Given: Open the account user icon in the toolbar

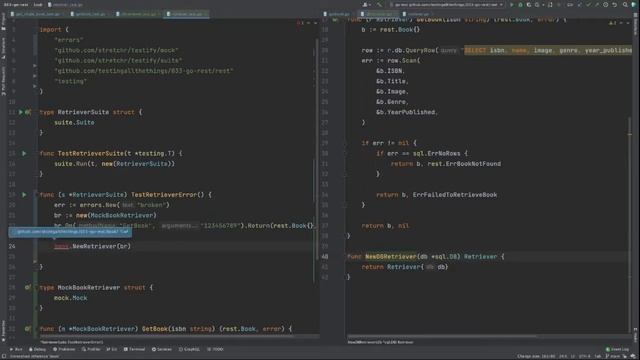Looking at the screenshot, I should pos(365,4).
